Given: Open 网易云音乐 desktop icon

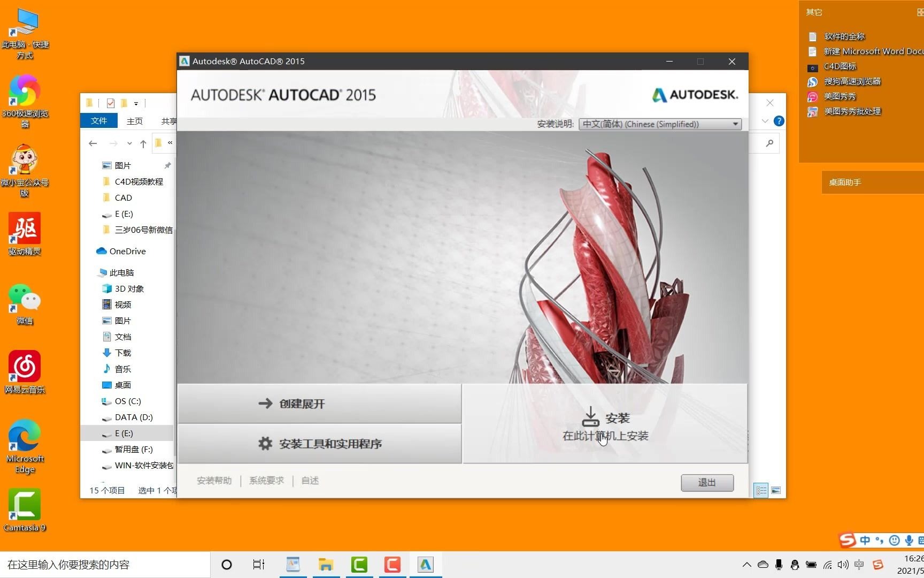Looking at the screenshot, I should (x=25, y=372).
